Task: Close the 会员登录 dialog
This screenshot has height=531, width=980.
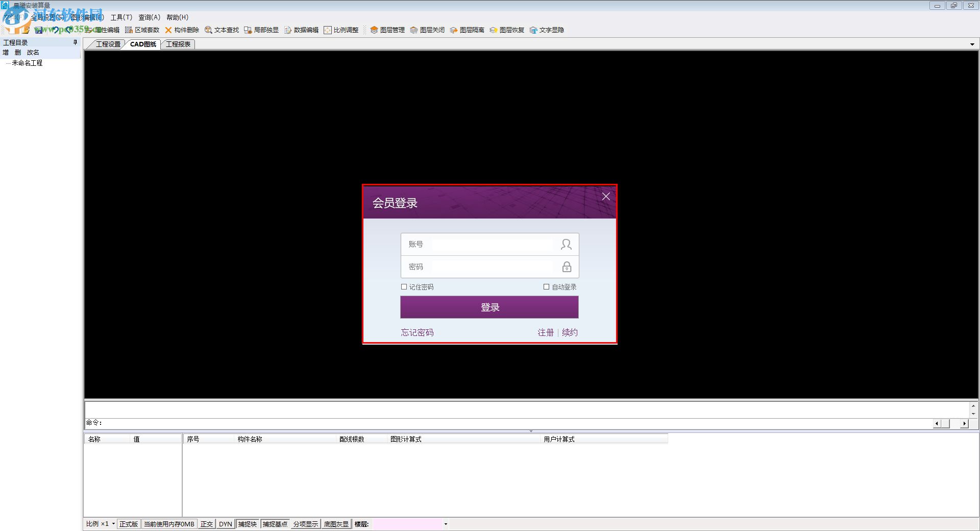Action: click(606, 197)
